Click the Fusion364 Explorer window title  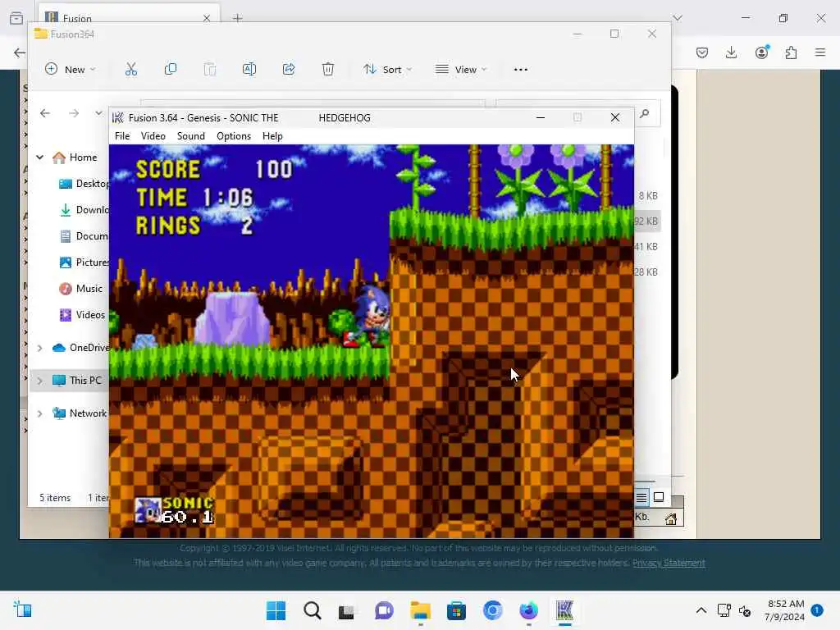point(72,34)
